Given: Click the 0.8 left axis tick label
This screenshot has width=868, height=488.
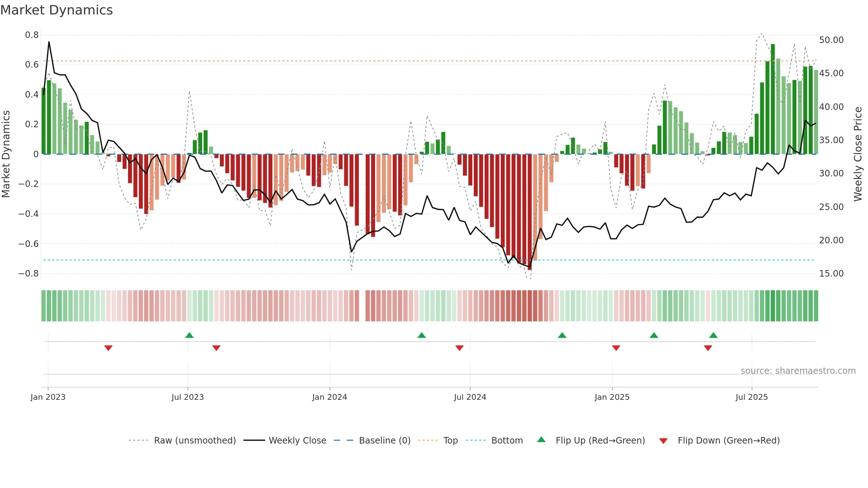Looking at the screenshot, I should [32, 35].
